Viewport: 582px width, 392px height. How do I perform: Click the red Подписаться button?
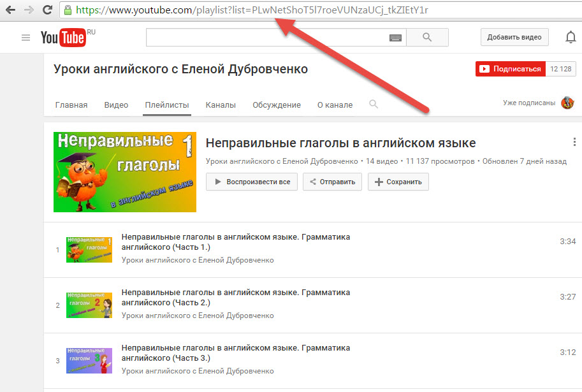tap(511, 69)
